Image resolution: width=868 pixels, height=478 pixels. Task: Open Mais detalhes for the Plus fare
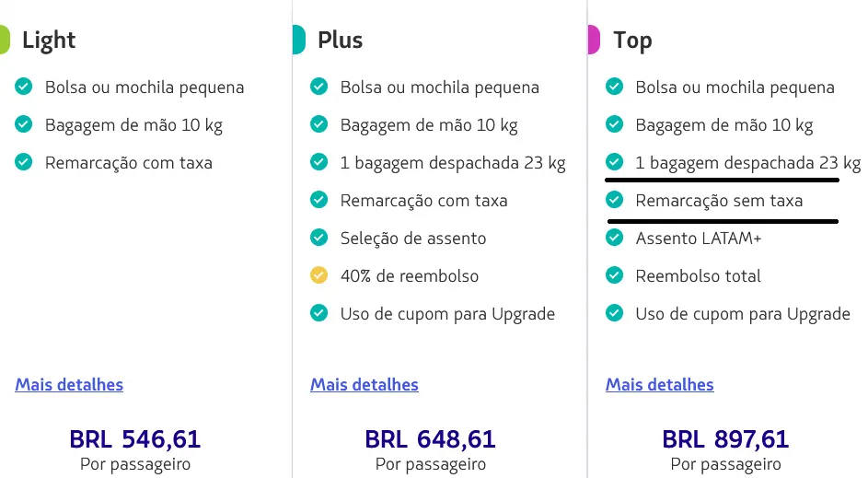pos(365,384)
